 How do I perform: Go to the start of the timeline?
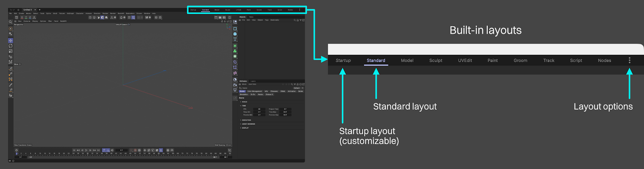[x=74, y=150]
